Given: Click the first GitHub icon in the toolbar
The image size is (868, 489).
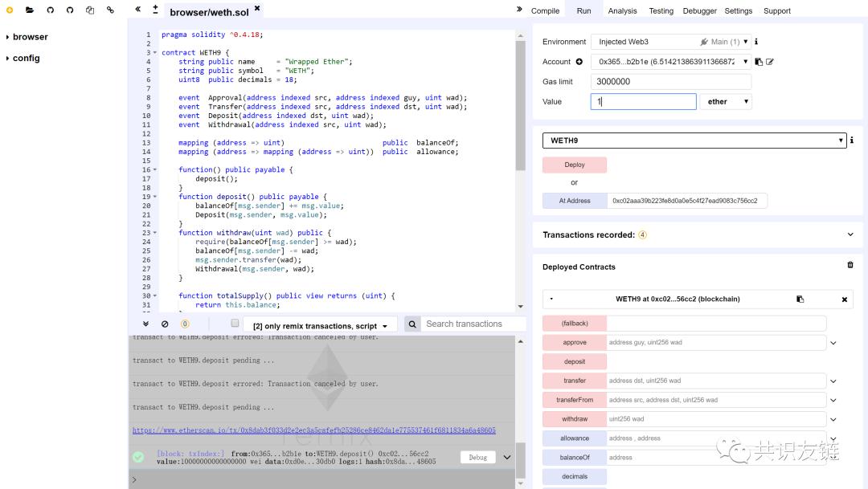Looking at the screenshot, I should (x=51, y=10).
